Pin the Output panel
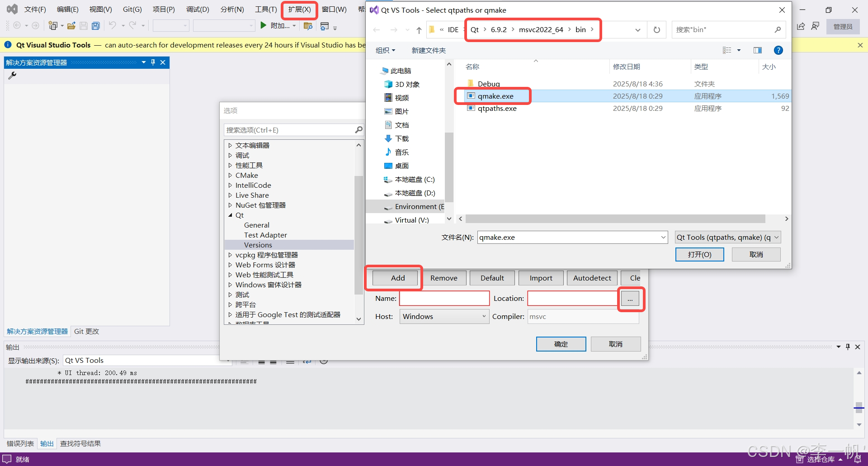This screenshot has width=868, height=466. [x=848, y=347]
